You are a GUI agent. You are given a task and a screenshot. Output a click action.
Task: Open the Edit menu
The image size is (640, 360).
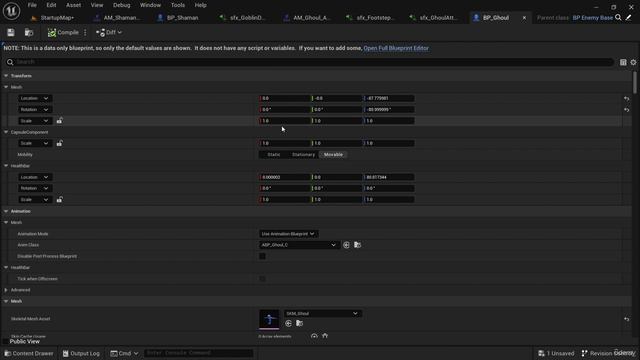coord(51,5)
